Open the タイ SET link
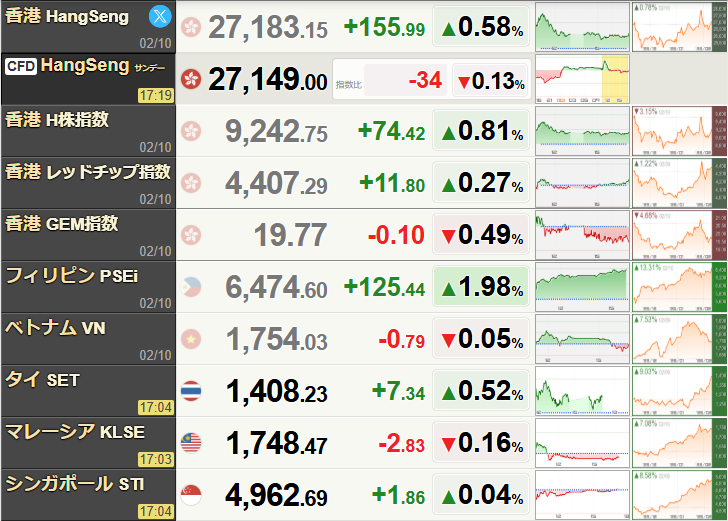Viewport: 728px width, 521px height. (42, 380)
